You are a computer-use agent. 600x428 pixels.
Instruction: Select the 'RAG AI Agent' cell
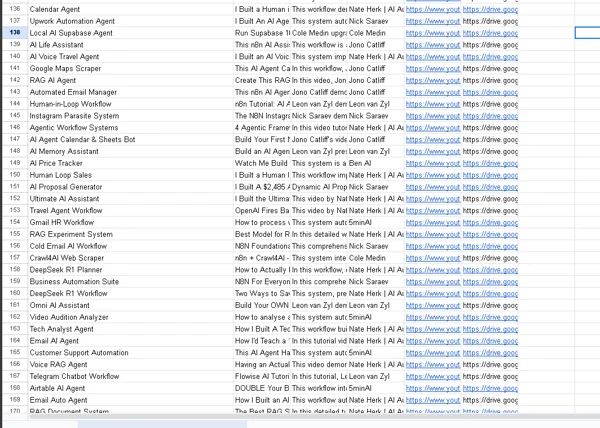pyautogui.click(x=131, y=80)
